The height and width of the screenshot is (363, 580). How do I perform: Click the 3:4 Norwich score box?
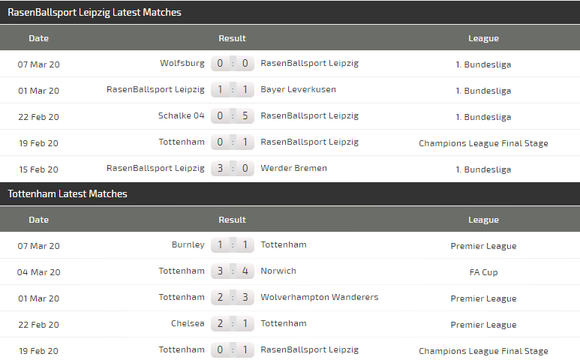232,271
